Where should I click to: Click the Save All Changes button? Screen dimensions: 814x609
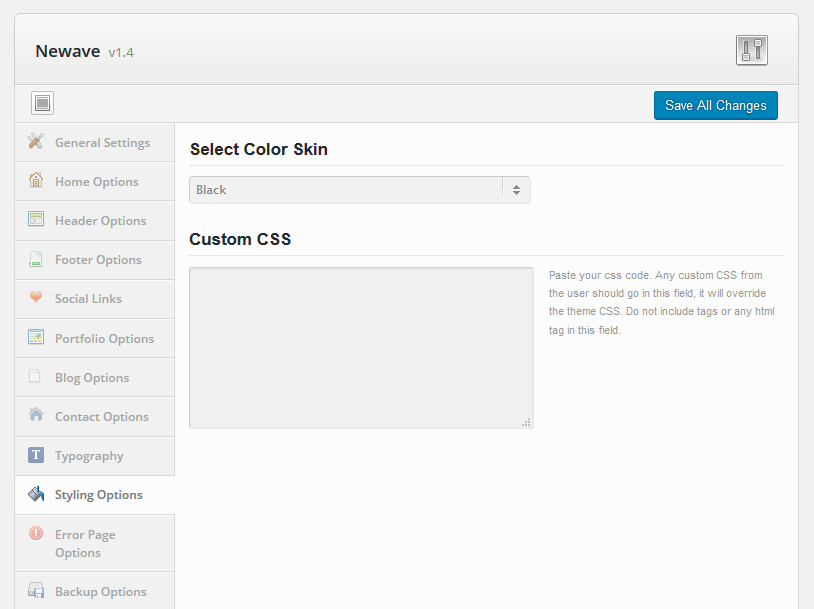pos(715,105)
